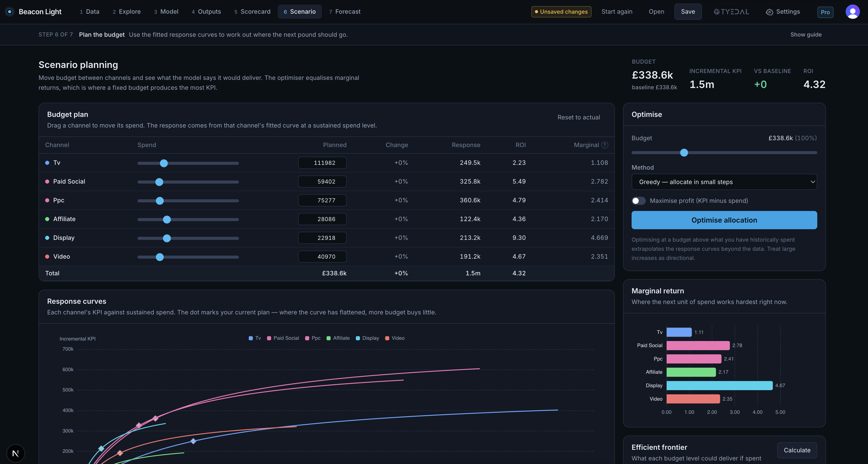Toggle the Display legend swatch

(x=358, y=338)
